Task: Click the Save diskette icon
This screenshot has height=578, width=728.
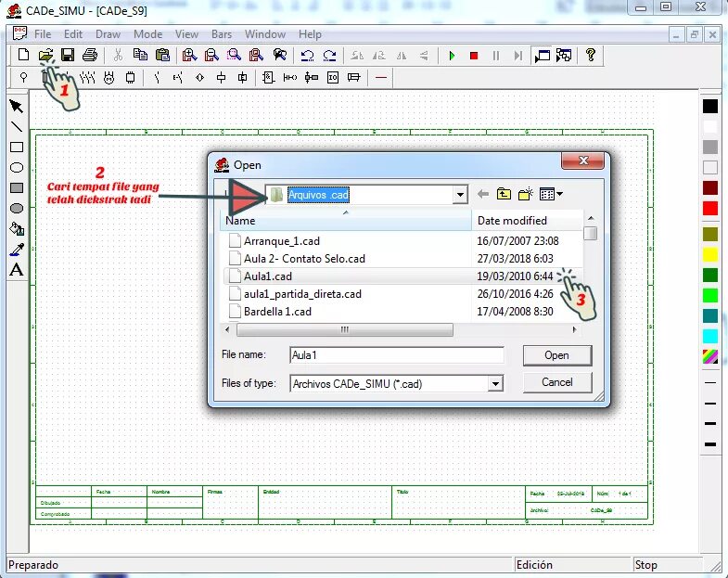Action: tap(68, 56)
